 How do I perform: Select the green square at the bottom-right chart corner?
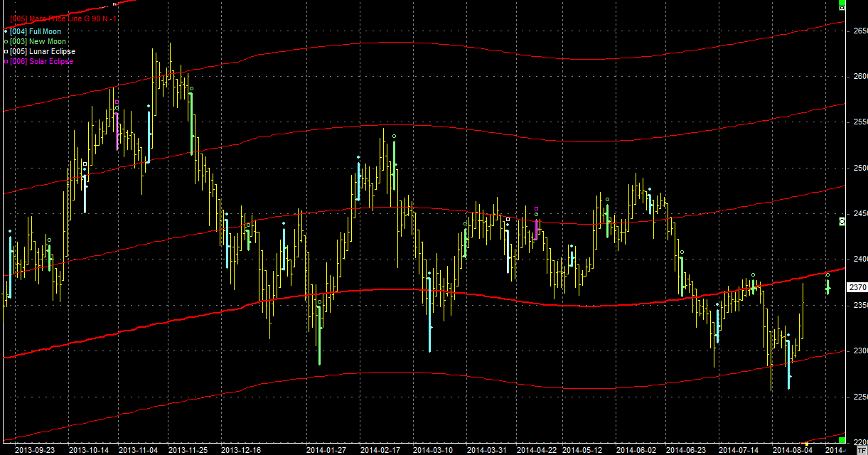(x=842, y=439)
